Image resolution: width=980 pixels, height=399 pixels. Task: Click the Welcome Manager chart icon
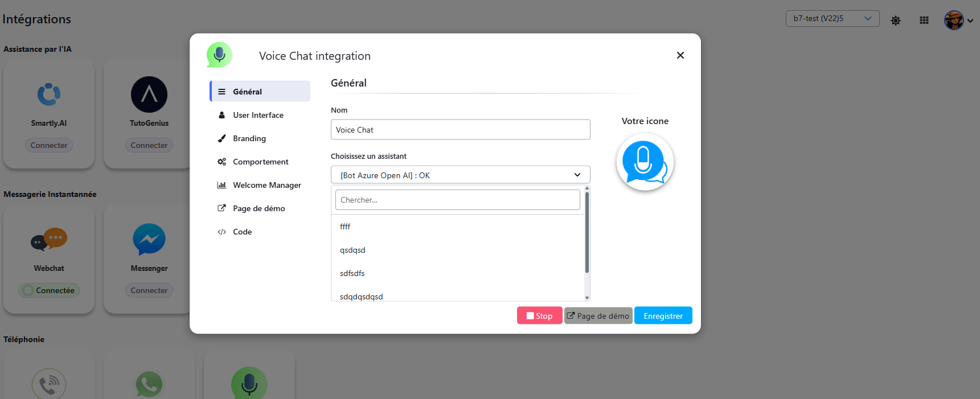pos(222,185)
